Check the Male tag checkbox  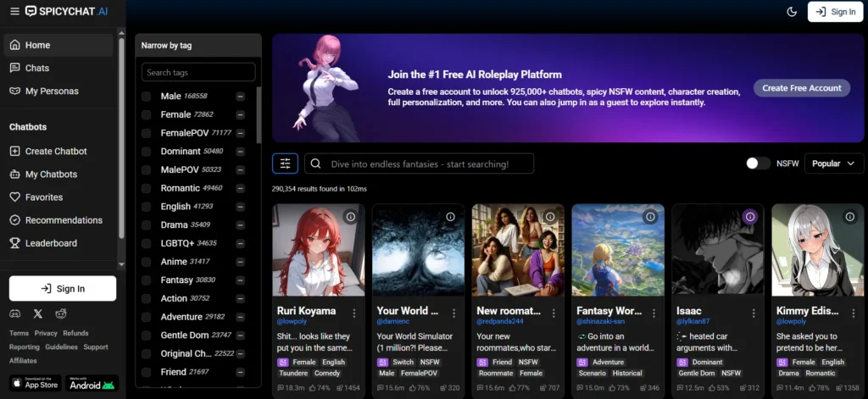tap(147, 97)
